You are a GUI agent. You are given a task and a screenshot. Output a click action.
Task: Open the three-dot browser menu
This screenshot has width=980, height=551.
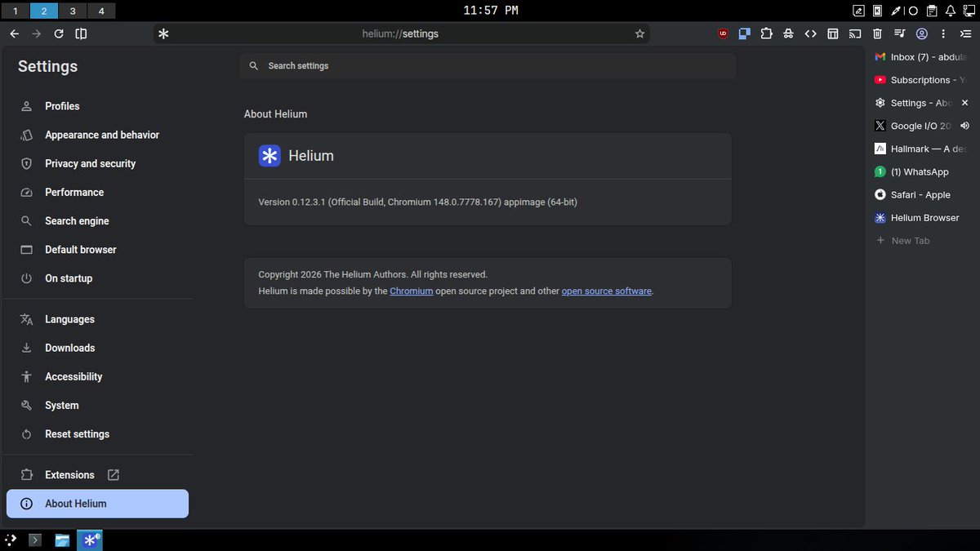[x=943, y=33]
